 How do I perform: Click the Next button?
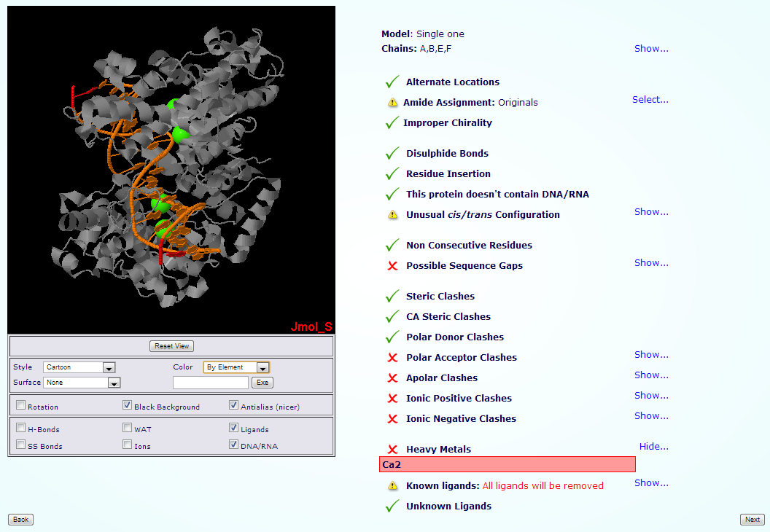752,520
